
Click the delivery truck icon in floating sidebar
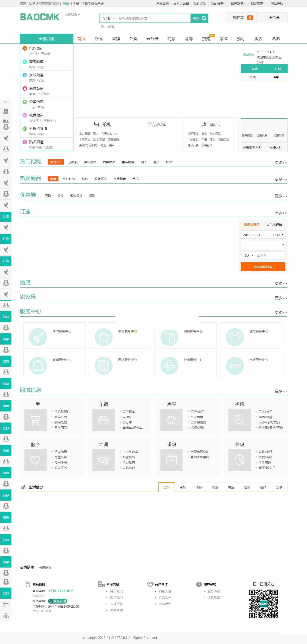pos(6,616)
